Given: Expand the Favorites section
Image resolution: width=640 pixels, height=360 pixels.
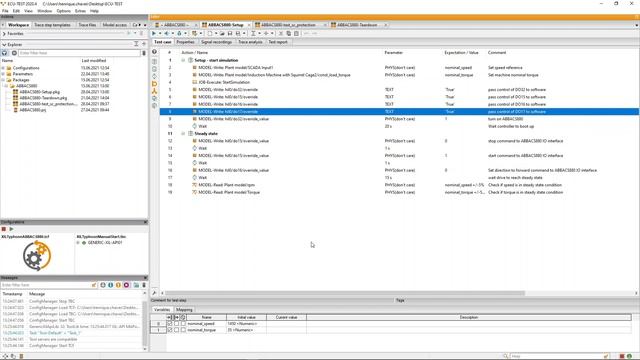Looking at the screenshot, I should click(4, 34).
